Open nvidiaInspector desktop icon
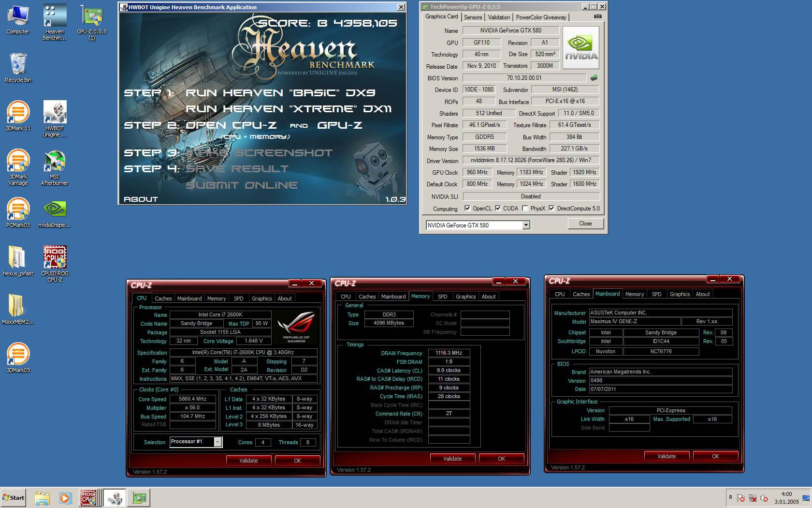The width and height of the screenshot is (812, 508). click(54, 213)
